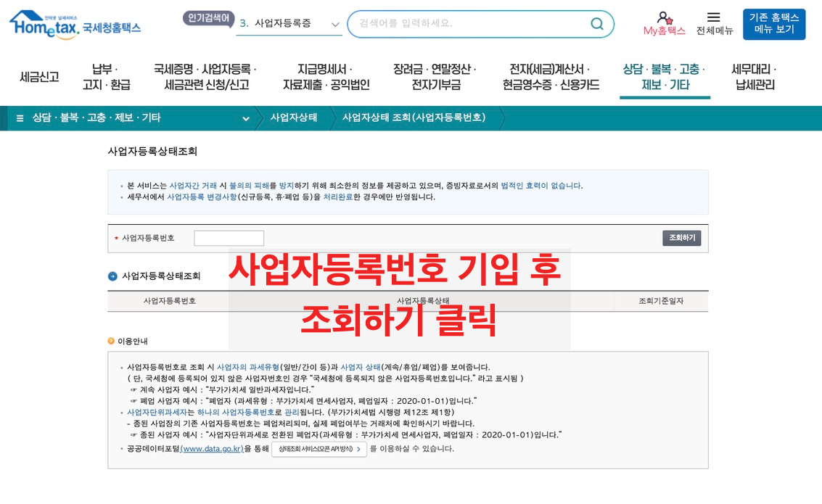Open 국세증명·사업자등록 menu
Screen dimensions: 822x504
pyautogui.click(x=205, y=77)
